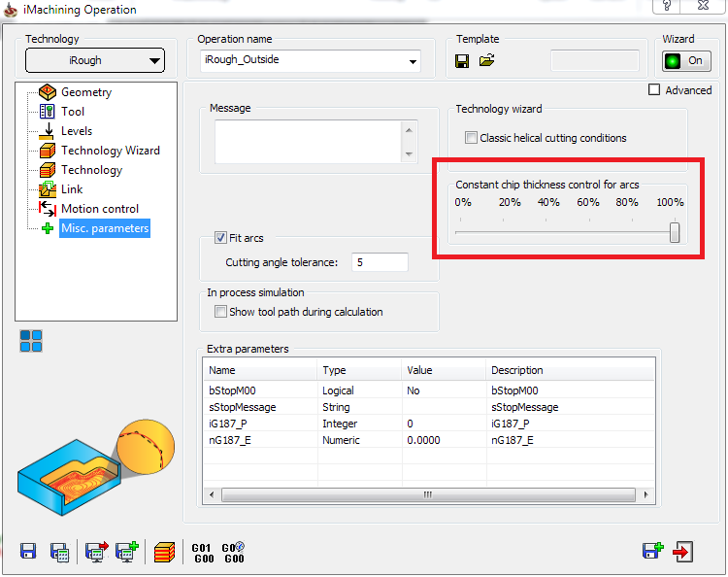Click the G0 G00 GCode settings icon

(234, 553)
